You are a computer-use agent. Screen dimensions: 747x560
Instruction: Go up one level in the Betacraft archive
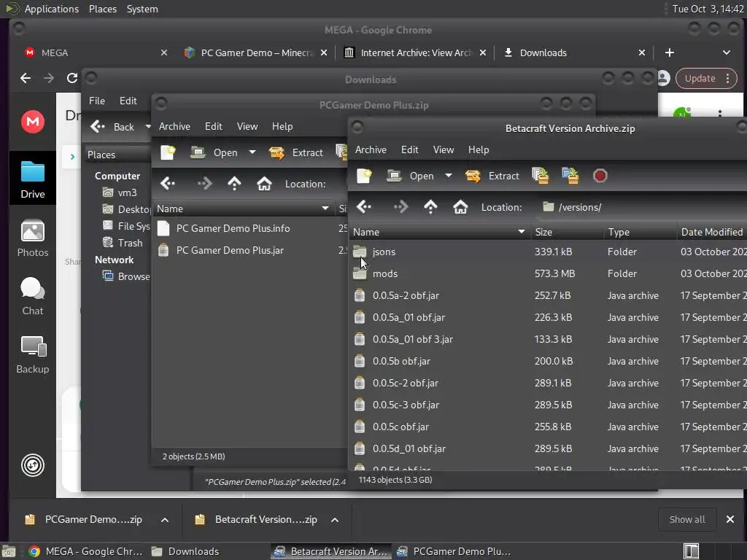click(x=430, y=206)
